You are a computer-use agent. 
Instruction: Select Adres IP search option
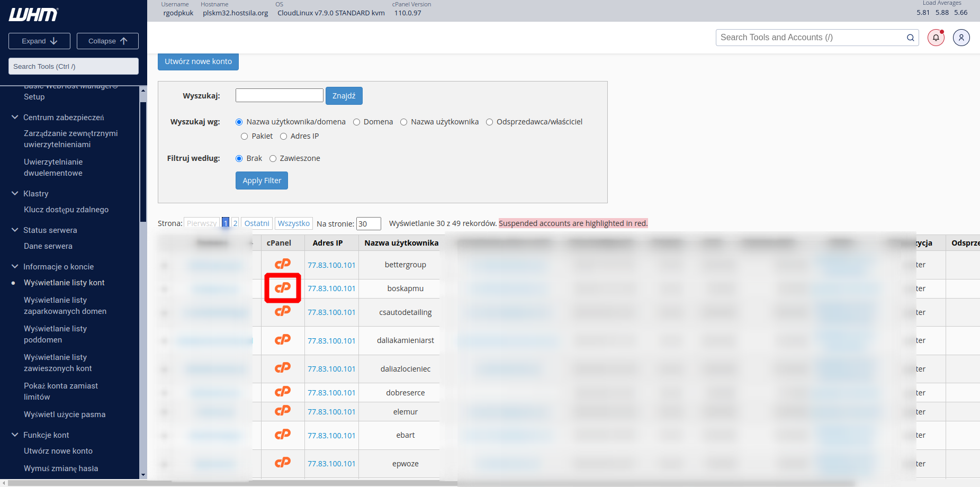[283, 136]
